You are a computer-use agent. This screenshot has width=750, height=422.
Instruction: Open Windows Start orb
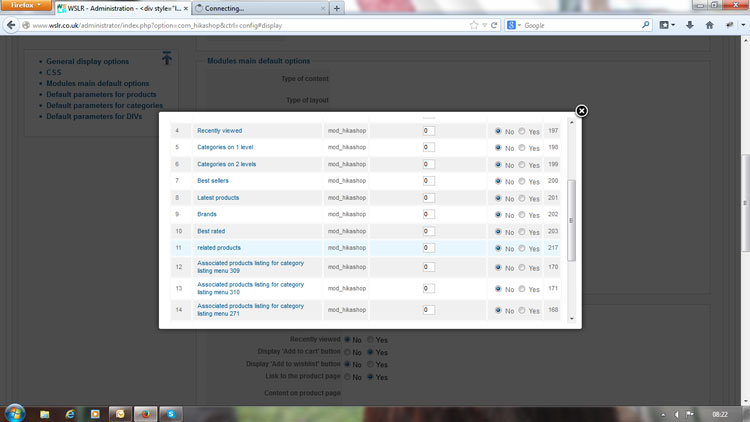pos(15,413)
